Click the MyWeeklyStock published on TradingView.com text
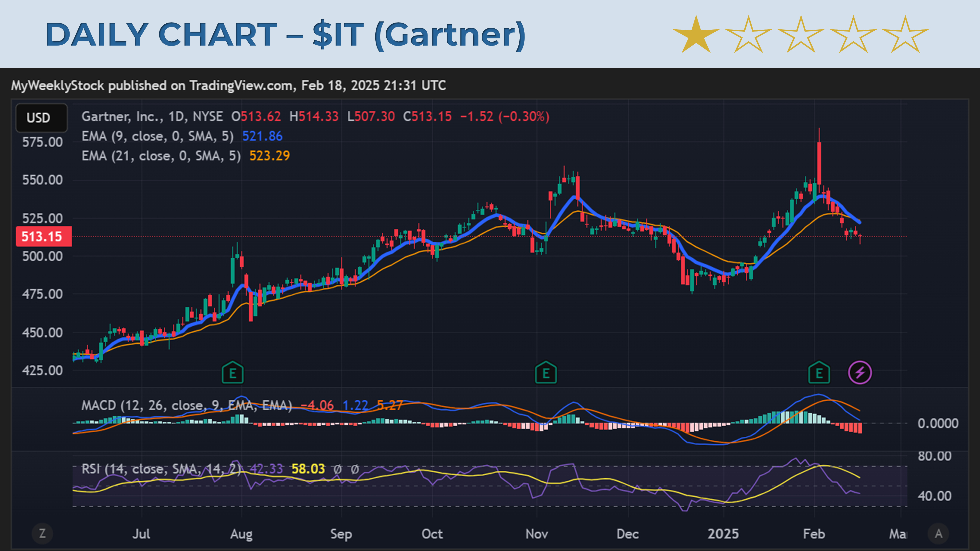Screen dimensions: 980x551 (x=153, y=85)
